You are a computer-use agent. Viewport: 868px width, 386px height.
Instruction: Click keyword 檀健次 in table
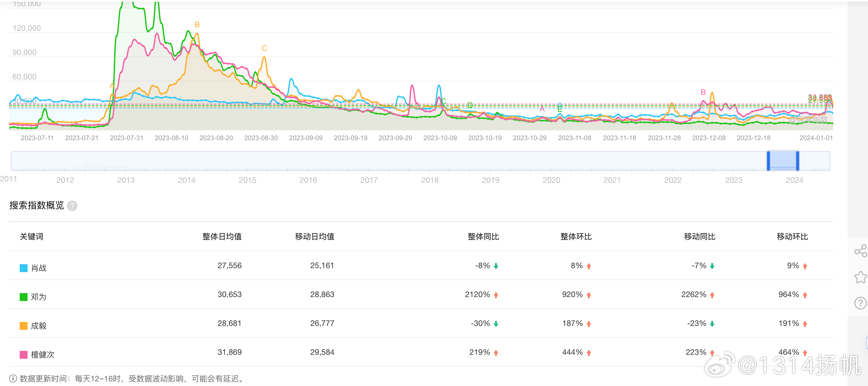(43, 354)
